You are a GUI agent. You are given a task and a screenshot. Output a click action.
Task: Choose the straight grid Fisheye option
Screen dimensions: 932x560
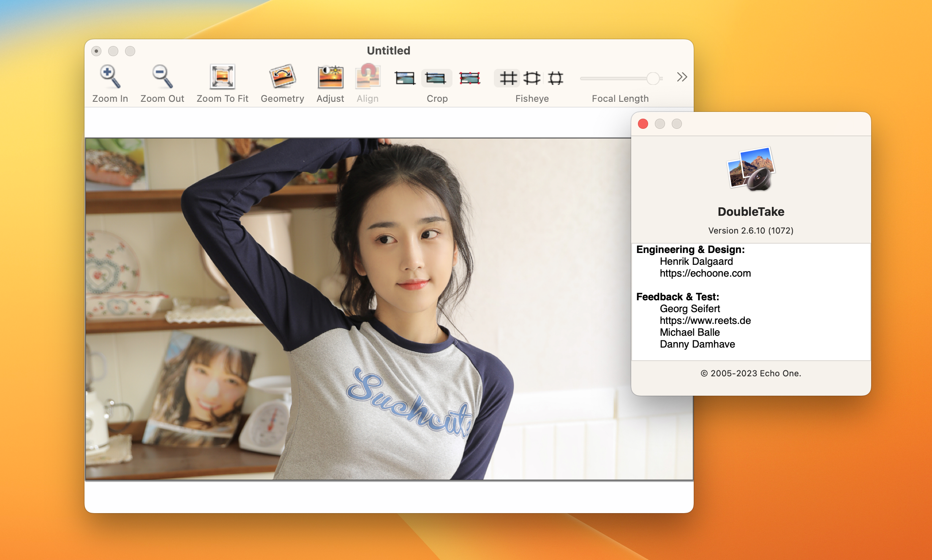click(507, 78)
